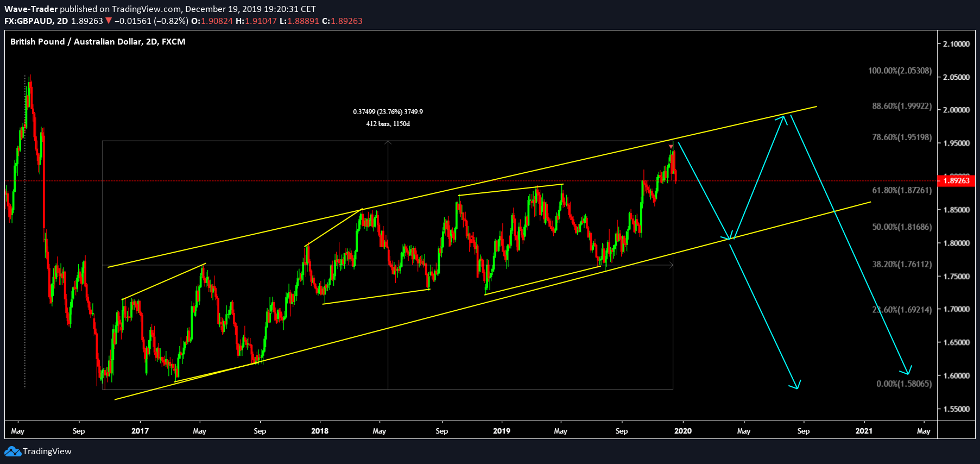Click the TradingView.com publish text
This screenshot has height=464, width=980.
pyautogui.click(x=146, y=9)
